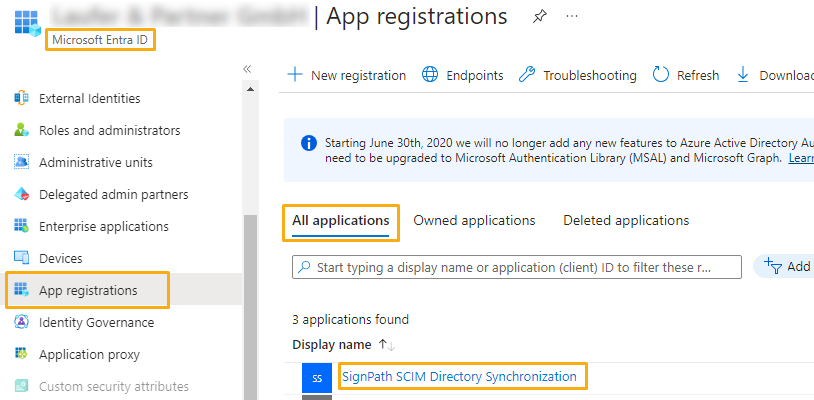Open Enterprise applications
This screenshot has width=814, height=400.
tap(104, 227)
